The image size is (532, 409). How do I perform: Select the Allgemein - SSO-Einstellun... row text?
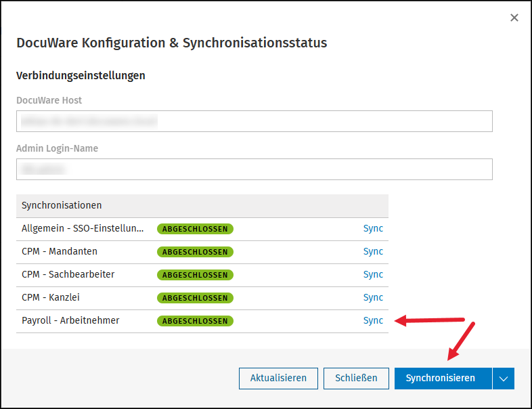(83, 228)
